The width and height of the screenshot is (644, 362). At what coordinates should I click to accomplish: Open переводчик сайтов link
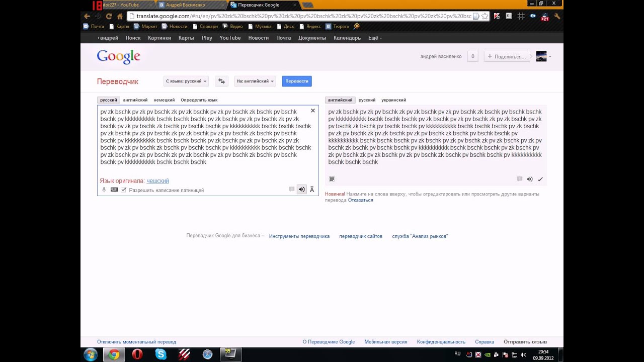coord(361,236)
